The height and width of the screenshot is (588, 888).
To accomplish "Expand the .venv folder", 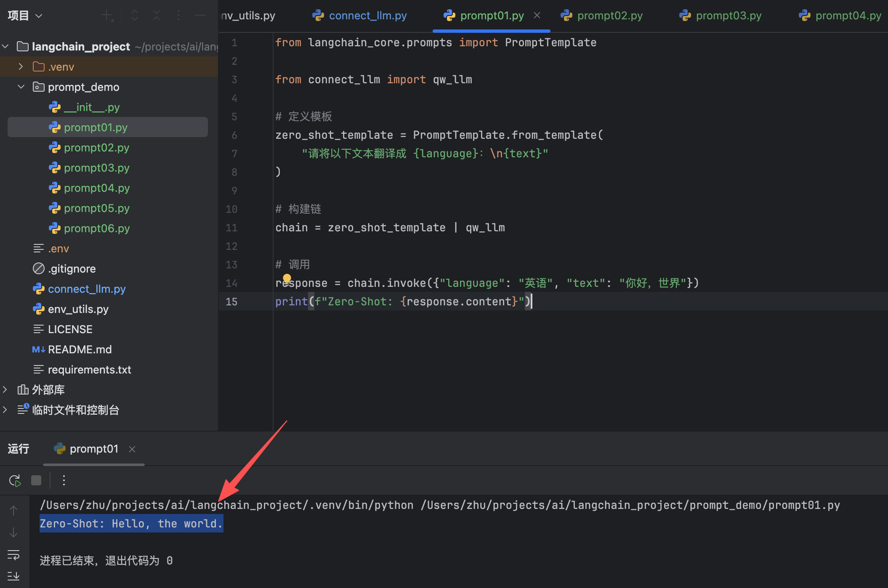I will click(x=21, y=66).
